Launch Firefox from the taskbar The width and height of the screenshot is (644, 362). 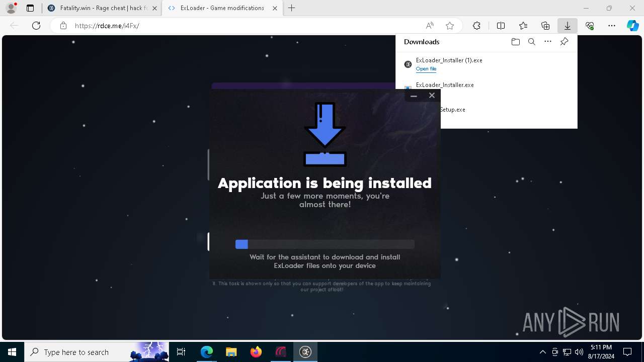tap(256, 352)
